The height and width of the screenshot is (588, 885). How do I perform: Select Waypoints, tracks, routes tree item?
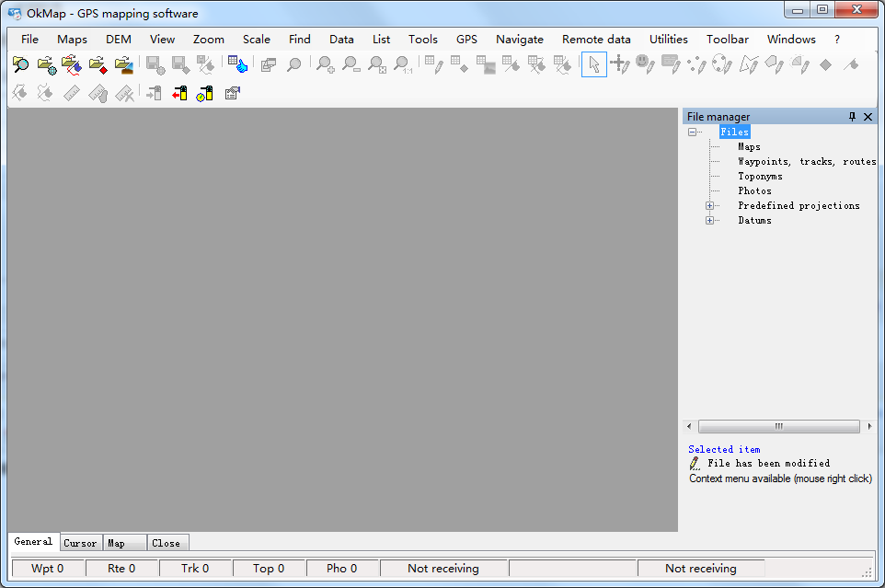pos(806,162)
